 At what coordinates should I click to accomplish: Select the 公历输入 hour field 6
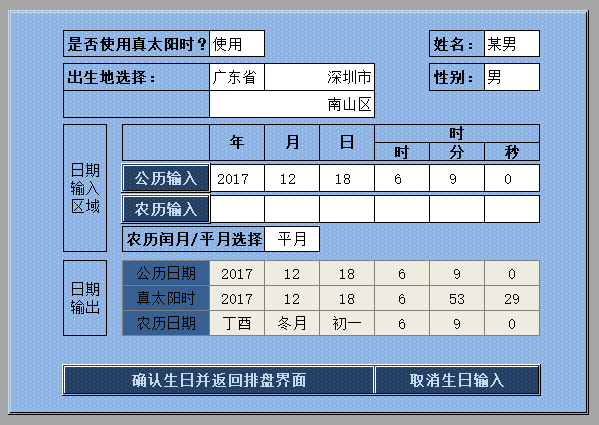click(x=402, y=178)
